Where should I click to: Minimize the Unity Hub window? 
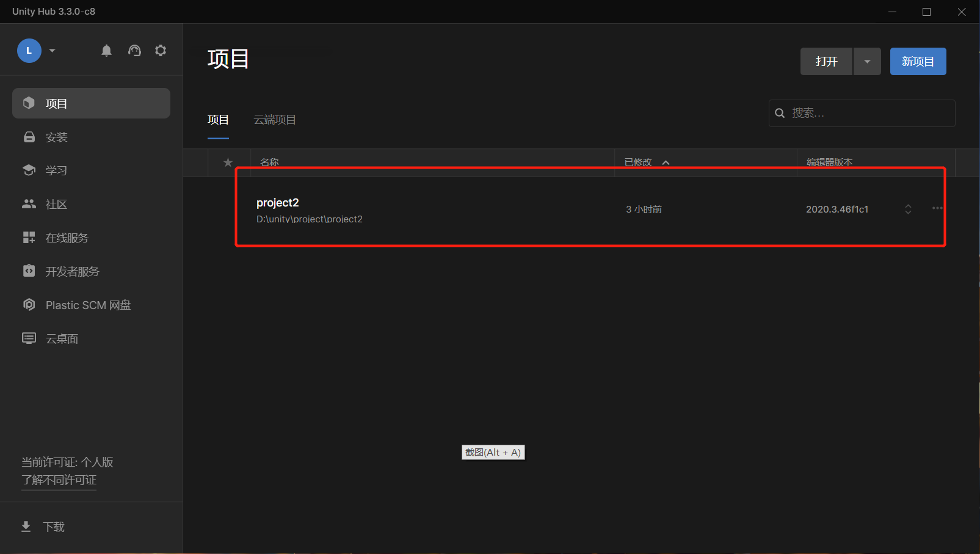(892, 12)
